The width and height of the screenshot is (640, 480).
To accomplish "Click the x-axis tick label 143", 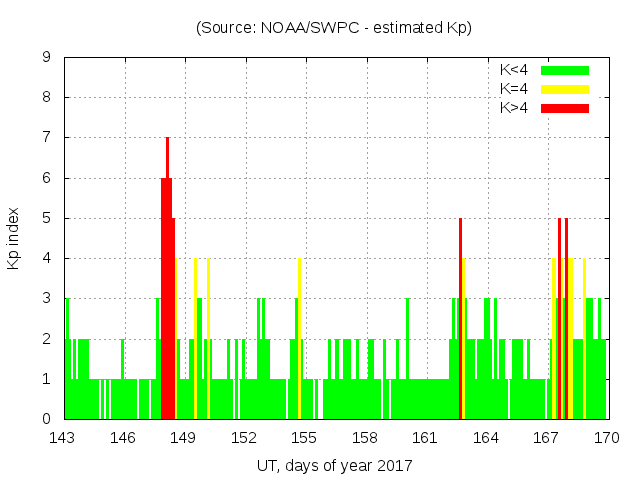I will [x=63, y=438].
